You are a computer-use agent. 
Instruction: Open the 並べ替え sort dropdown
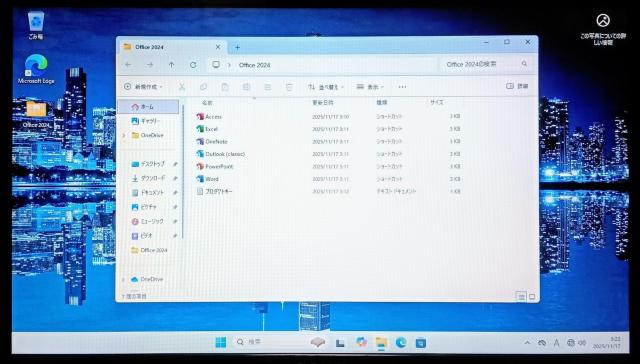click(x=325, y=87)
